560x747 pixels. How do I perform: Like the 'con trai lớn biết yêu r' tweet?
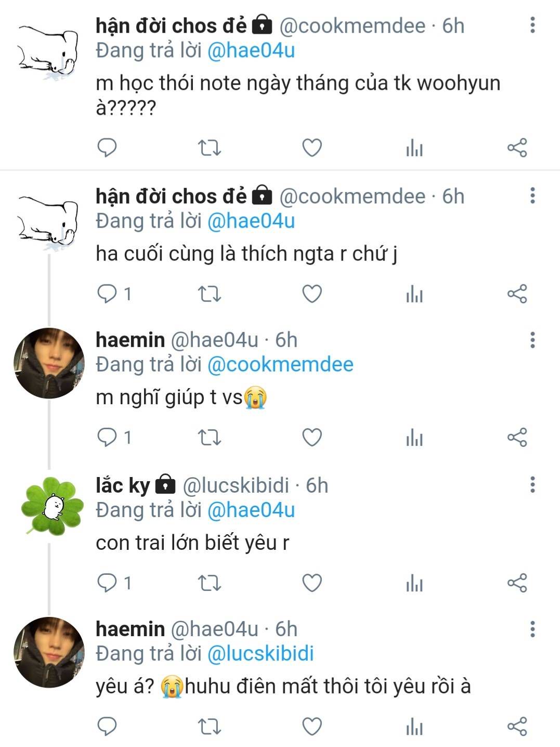pos(312,583)
